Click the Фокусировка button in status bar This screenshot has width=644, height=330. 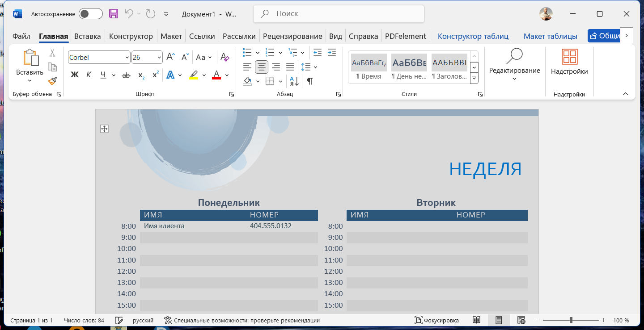pos(437,320)
